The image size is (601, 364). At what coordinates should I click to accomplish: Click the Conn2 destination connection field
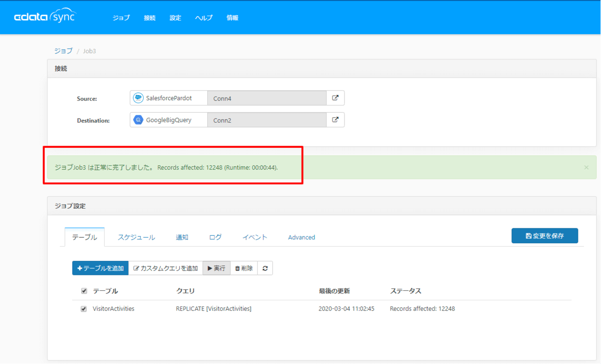267,120
